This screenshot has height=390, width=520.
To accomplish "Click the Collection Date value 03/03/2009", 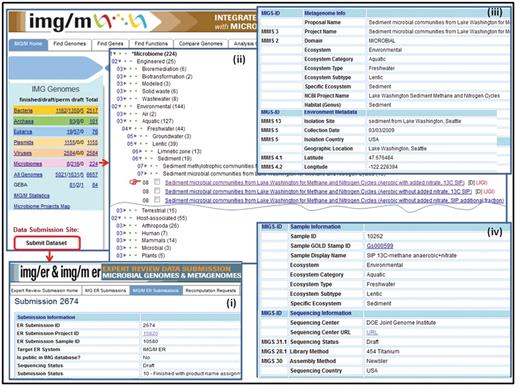I will [x=381, y=130].
